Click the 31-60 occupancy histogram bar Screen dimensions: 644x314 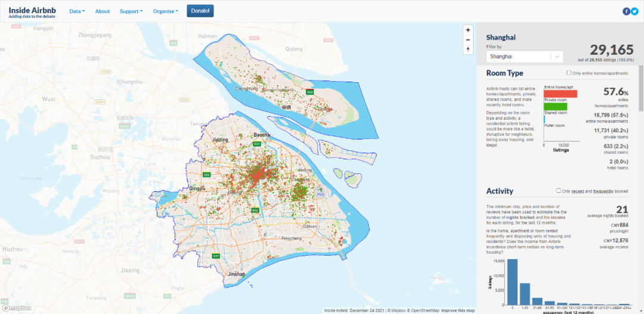click(537, 301)
